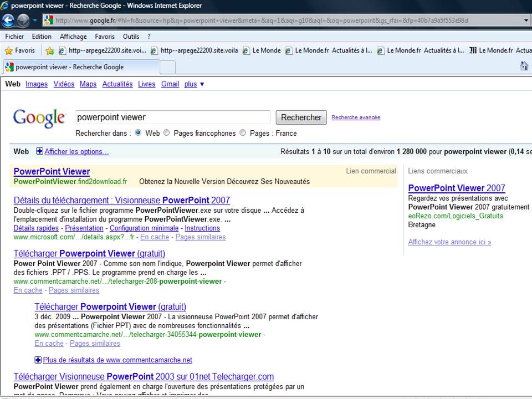Select the Pages : France radio button

point(243,132)
